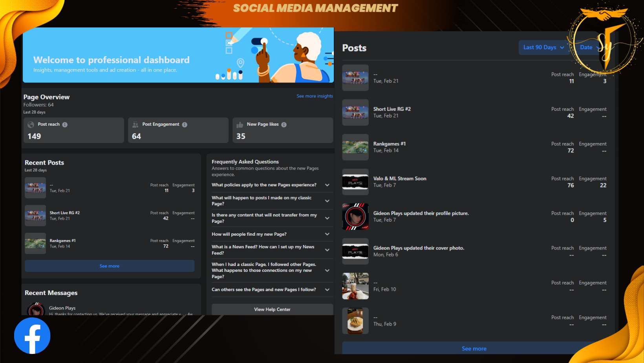
Task: Click 'Valo & ML Stream Soon' post title
Action: coord(400,178)
